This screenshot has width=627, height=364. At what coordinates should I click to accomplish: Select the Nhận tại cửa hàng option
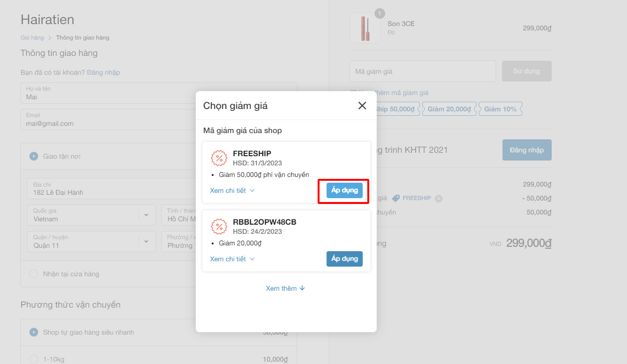[34, 274]
